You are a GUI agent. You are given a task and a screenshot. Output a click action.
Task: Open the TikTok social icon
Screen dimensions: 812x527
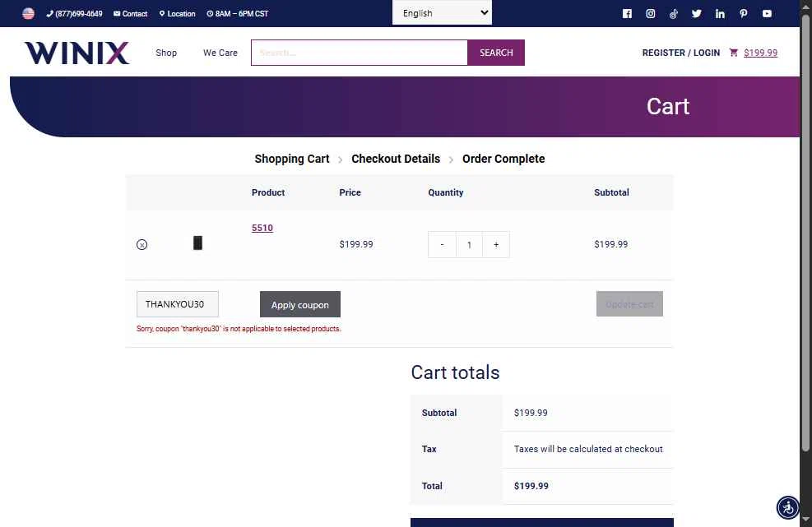click(x=674, y=13)
